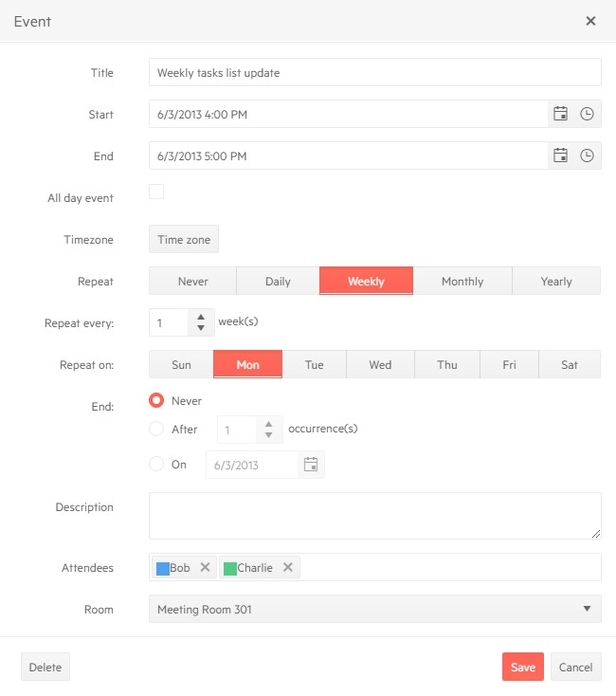The height and width of the screenshot is (696, 616).
Task: Open the Start time clock picker
Action: (587, 114)
